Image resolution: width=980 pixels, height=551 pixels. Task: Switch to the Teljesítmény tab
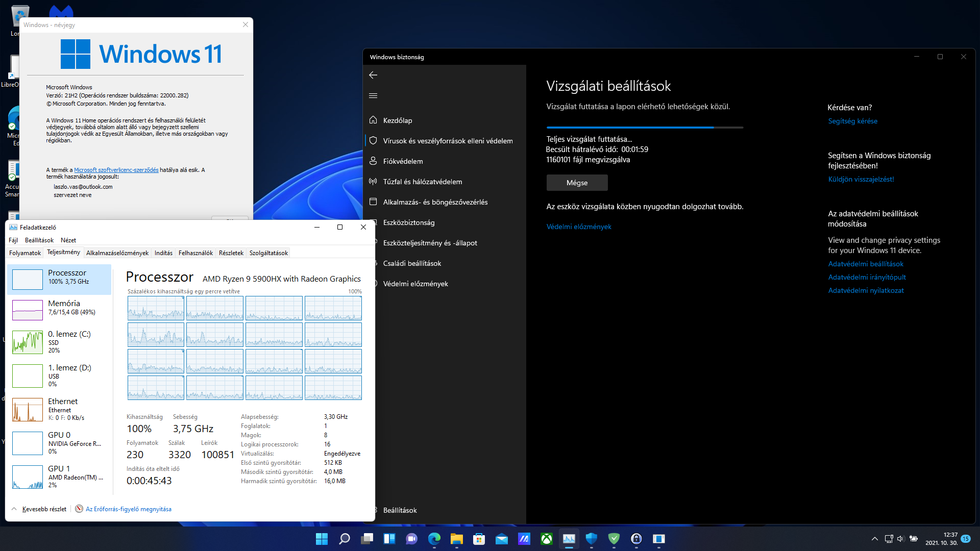tap(63, 253)
